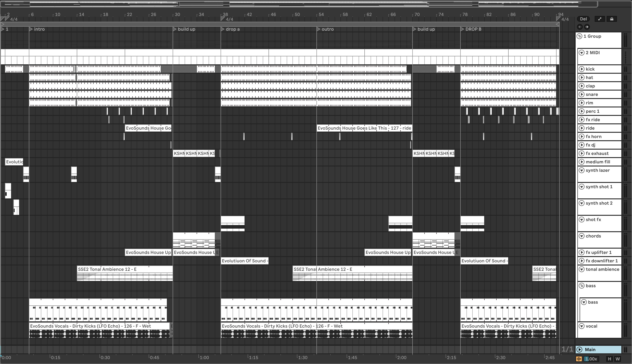This screenshot has width=632, height=364.
Task: Unfold the snare track
Action: [582, 95]
